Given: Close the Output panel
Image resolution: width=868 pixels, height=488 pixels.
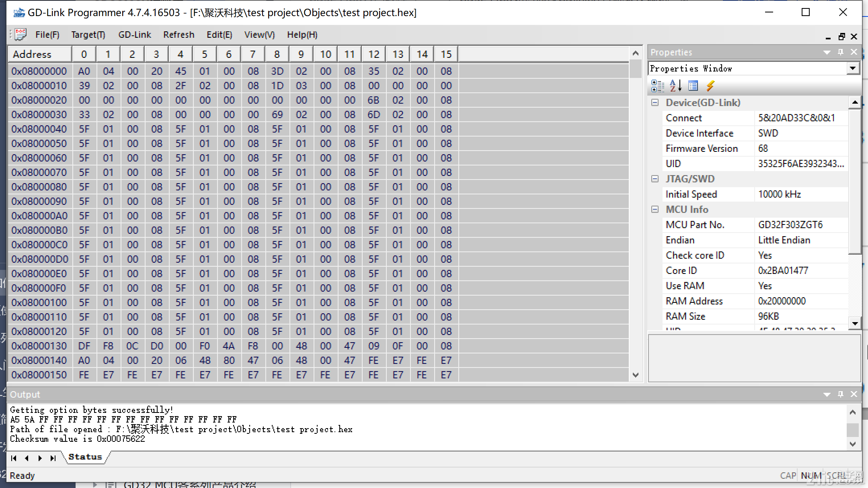Looking at the screenshot, I should coord(854,394).
